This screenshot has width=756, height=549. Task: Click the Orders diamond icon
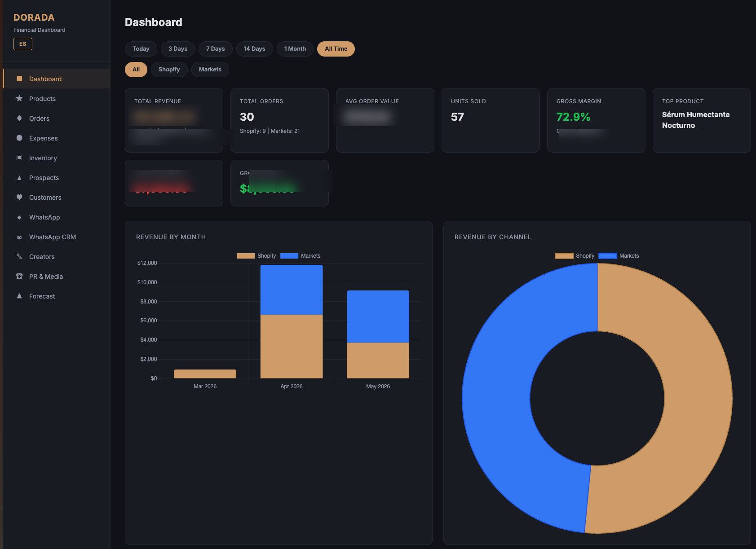pyautogui.click(x=19, y=118)
